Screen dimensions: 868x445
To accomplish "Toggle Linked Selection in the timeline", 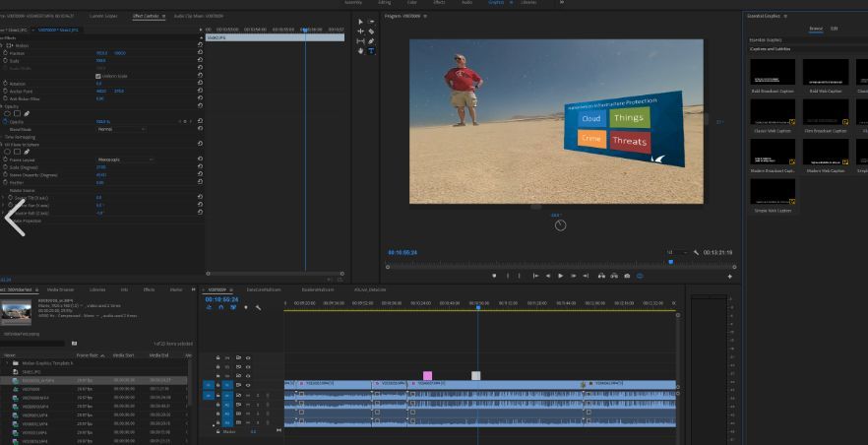I will coord(233,308).
